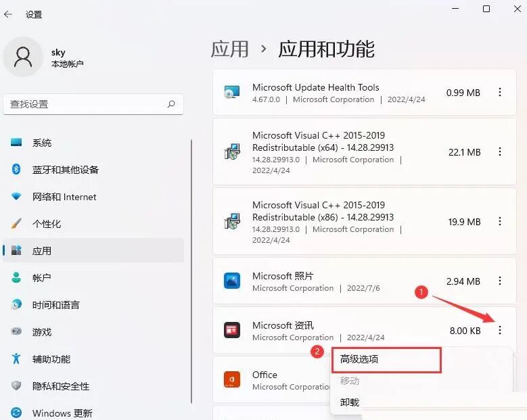Open Windows 更新 settings

[x=93, y=413]
